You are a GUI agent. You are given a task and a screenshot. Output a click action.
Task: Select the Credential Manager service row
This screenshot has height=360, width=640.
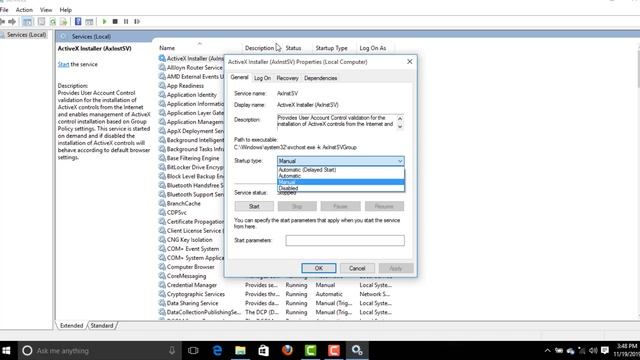pos(276,285)
